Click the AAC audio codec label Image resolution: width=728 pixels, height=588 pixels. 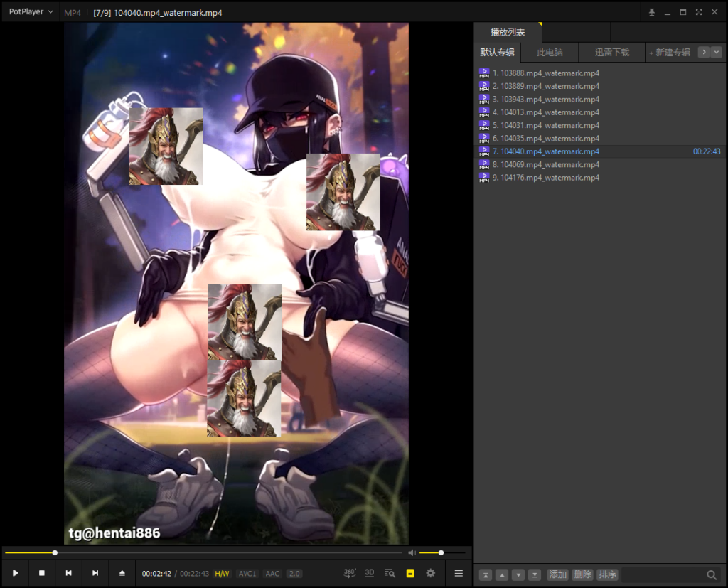pyautogui.click(x=272, y=574)
